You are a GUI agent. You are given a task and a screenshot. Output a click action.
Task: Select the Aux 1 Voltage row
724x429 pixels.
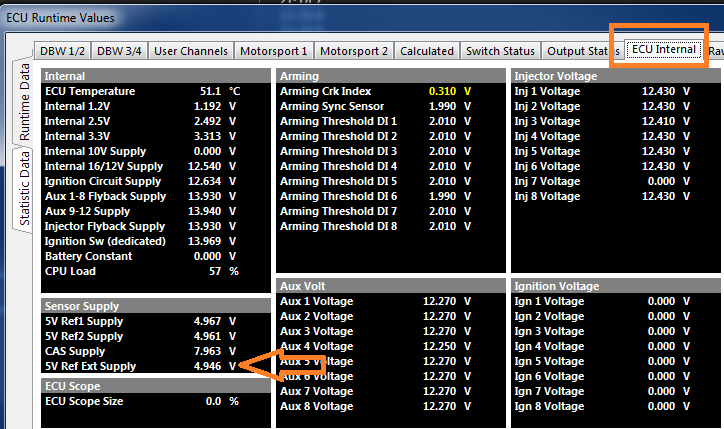pyautogui.click(x=391, y=301)
